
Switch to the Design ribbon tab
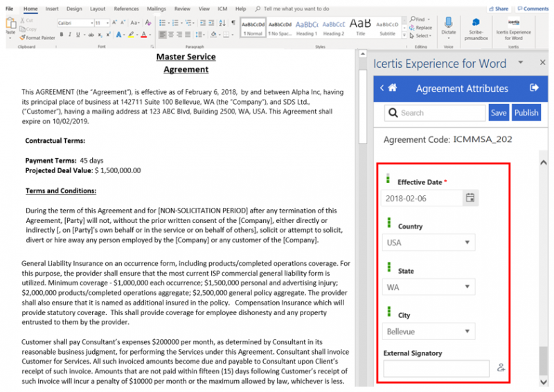pos(74,8)
